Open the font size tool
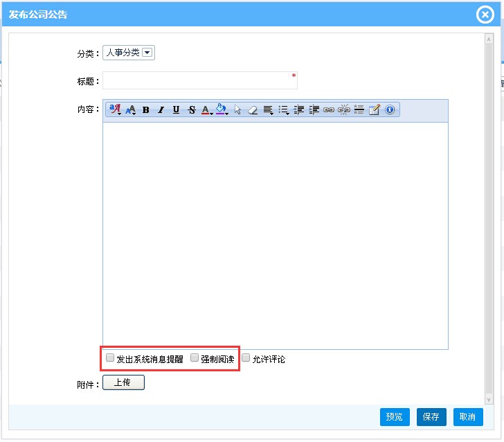The image size is (504, 442). [130, 109]
